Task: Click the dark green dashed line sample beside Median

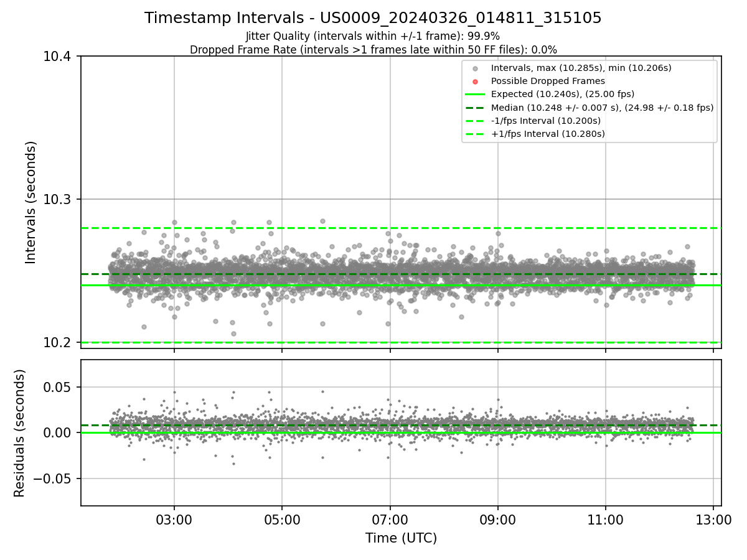Action: tap(475, 108)
